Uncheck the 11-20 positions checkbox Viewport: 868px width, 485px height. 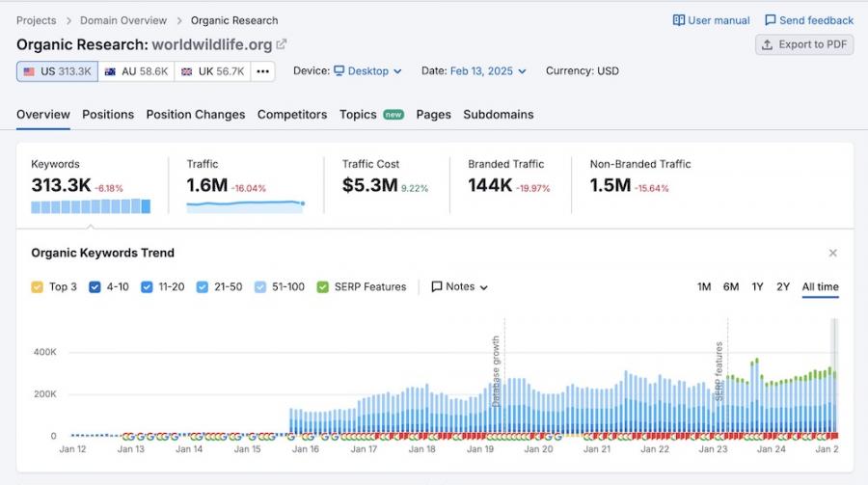[147, 286]
